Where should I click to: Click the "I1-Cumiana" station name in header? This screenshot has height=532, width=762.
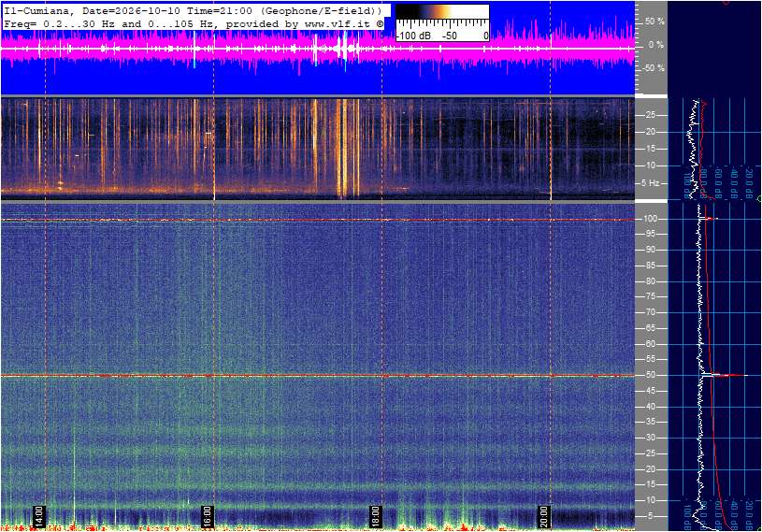coord(37,10)
